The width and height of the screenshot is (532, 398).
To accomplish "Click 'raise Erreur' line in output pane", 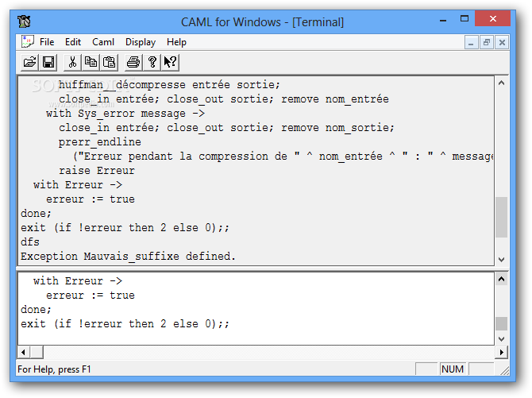I will 97,171.
